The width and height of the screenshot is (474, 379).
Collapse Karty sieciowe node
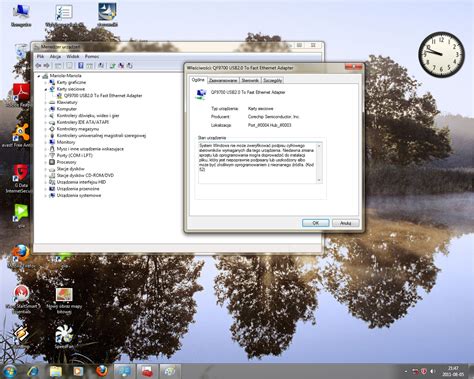pos(46,89)
